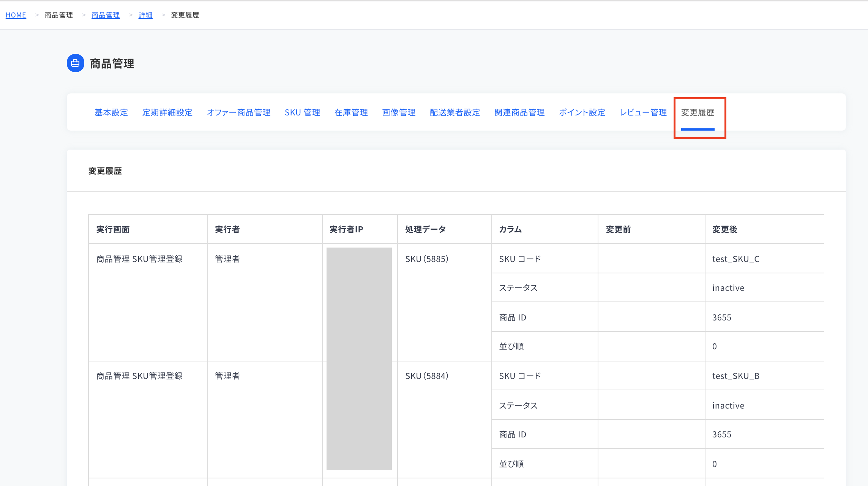Open the 詳細 breadcrumb link
The image size is (868, 486).
145,15
